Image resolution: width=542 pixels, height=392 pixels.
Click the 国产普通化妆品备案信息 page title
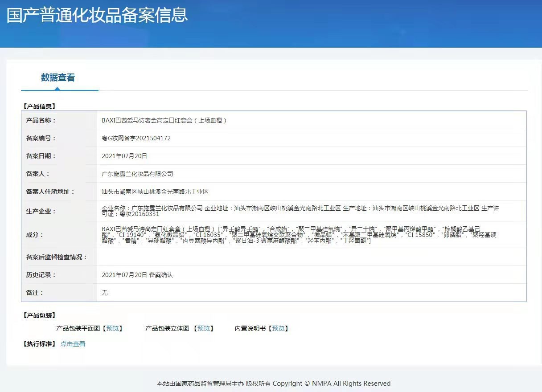click(97, 15)
